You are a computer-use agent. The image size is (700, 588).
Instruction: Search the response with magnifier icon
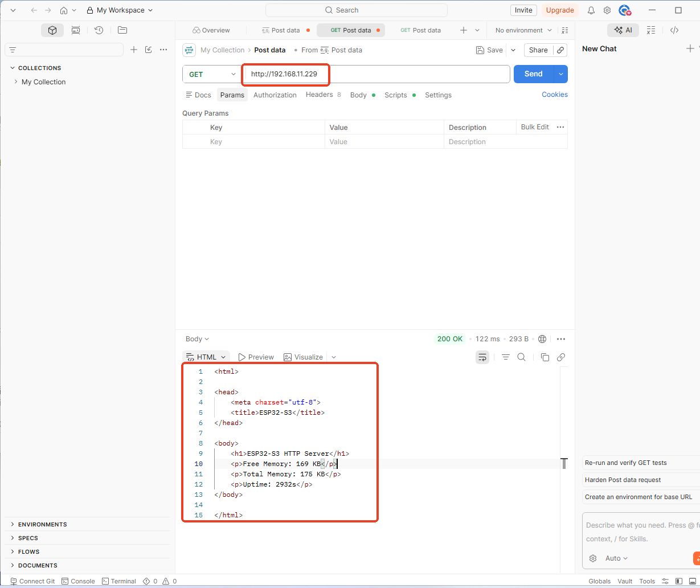[521, 357]
